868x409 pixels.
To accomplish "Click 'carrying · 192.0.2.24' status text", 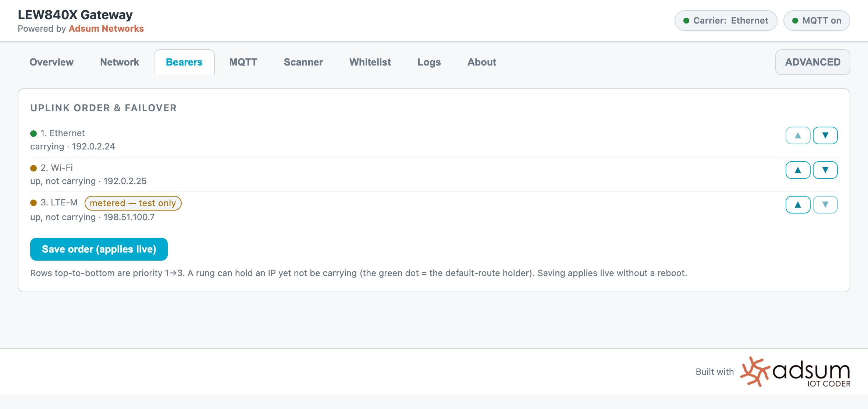I will click(72, 147).
